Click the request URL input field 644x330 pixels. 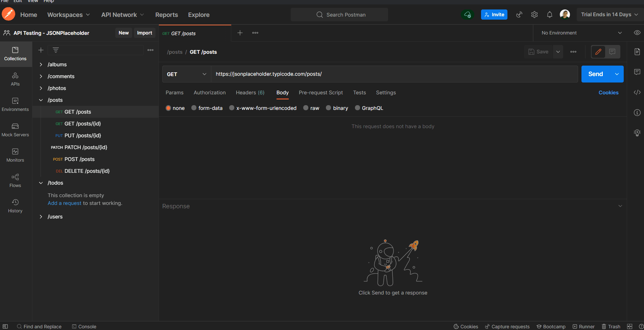[394, 74]
